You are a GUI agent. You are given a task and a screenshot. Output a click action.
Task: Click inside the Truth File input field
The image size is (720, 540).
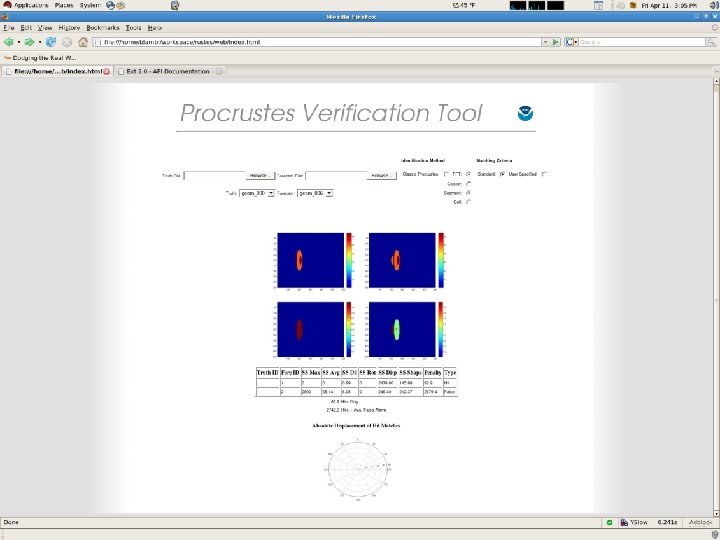[215, 176]
